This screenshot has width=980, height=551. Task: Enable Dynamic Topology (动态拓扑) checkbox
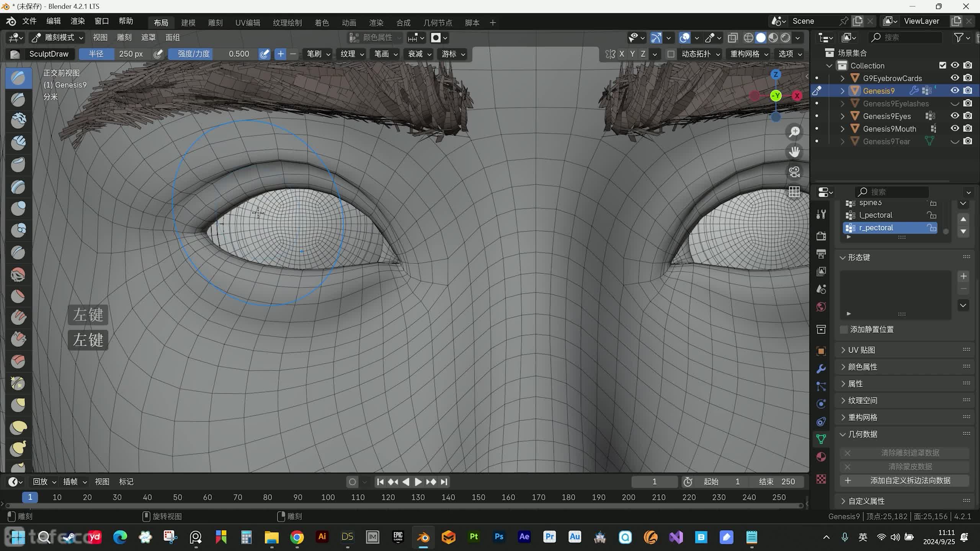(x=671, y=54)
